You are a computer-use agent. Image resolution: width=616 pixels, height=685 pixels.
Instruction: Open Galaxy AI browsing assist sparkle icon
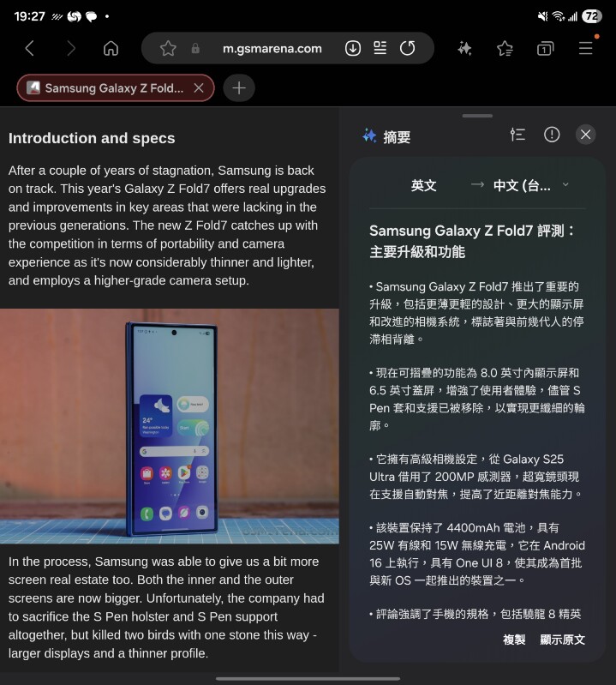point(464,48)
